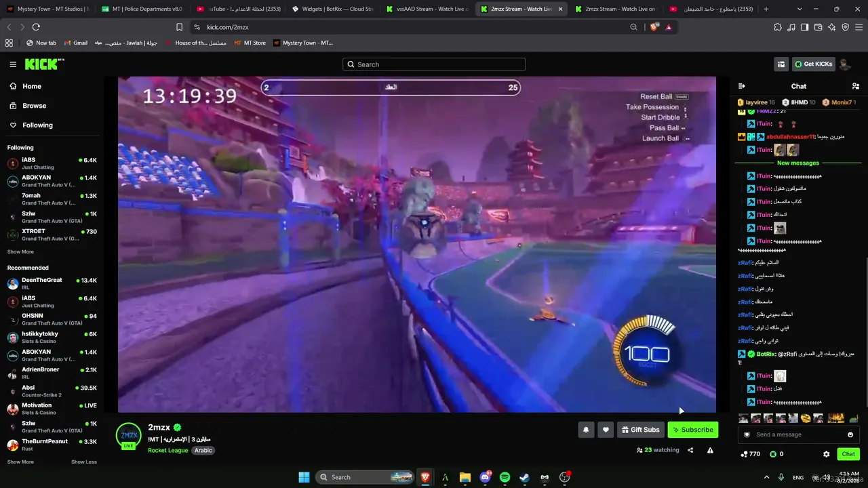Screen dimensions: 868x488
Task: Expand Following list with Show More
Action: pyautogui.click(x=20, y=251)
